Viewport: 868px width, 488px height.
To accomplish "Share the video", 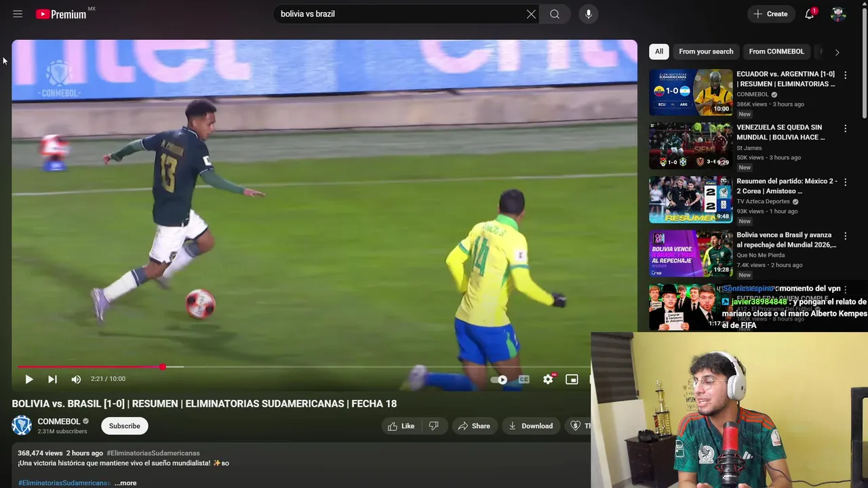I will (474, 426).
